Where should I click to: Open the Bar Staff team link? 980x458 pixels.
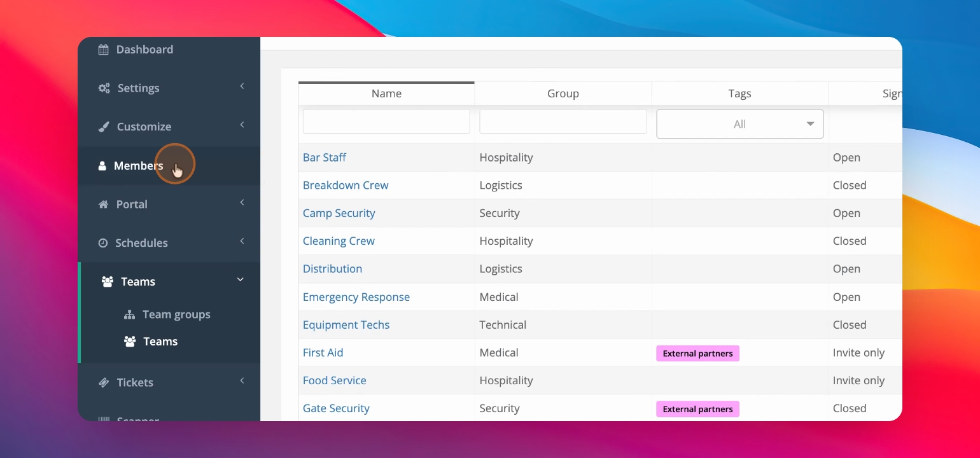click(325, 158)
